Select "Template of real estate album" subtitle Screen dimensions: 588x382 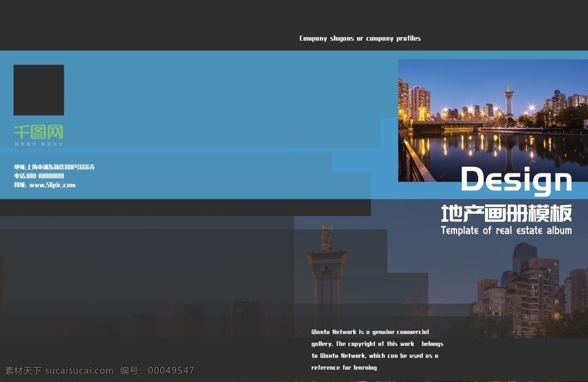[506, 230]
